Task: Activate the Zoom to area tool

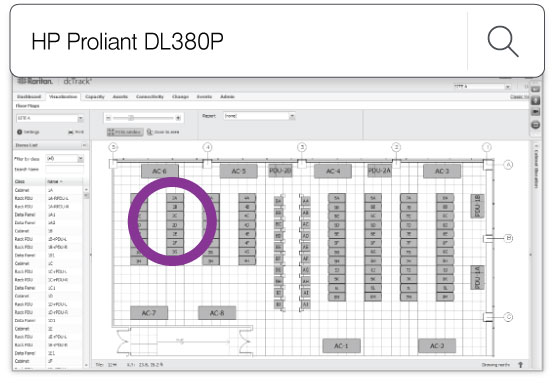Action: [163, 132]
